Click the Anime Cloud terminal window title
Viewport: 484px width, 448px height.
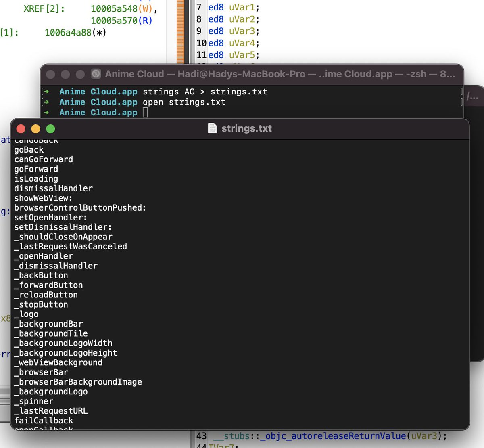coord(280,74)
